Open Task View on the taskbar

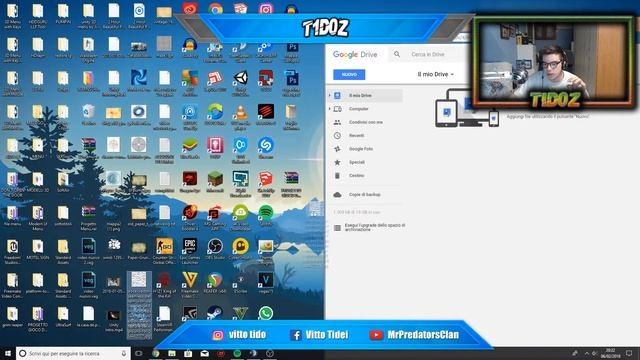pyautogui.click(x=139, y=353)
